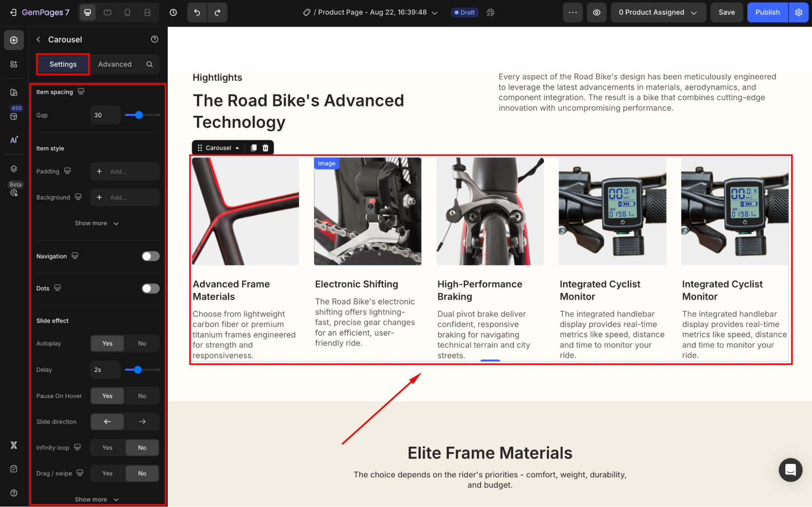Click the preview eye icon
Viewport: 812px width, 507px height.
(x=596, y=12)
